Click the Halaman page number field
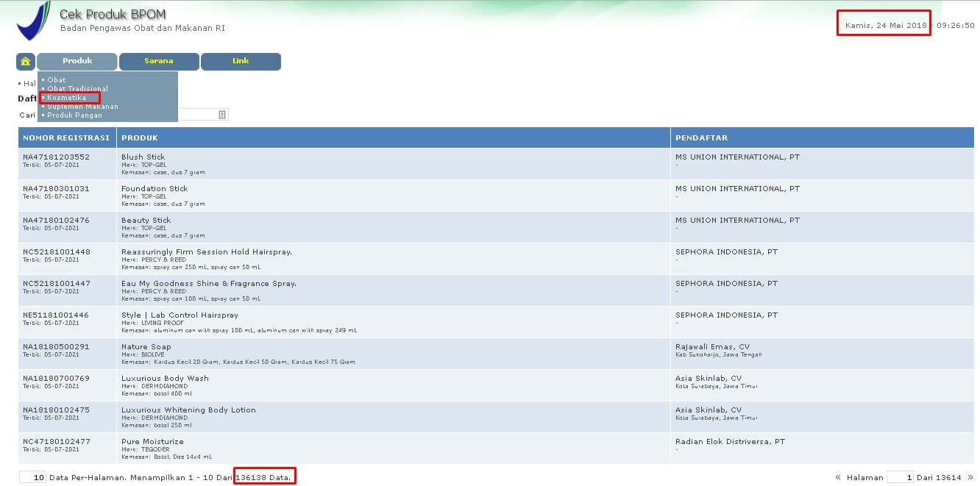Viewport: 980px width, 486px height. coord(901,478)
